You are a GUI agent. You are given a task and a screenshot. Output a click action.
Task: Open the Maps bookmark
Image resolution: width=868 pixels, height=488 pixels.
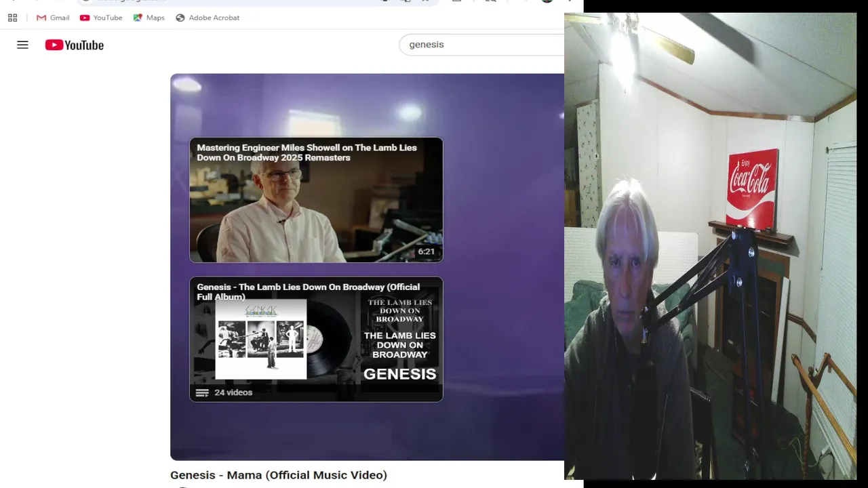tap(149, 18)
